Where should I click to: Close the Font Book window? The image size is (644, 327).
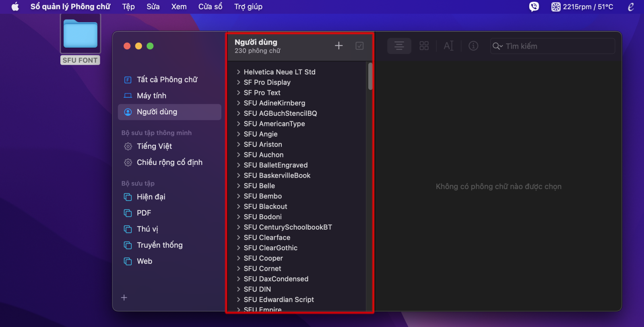click(127, 46)
